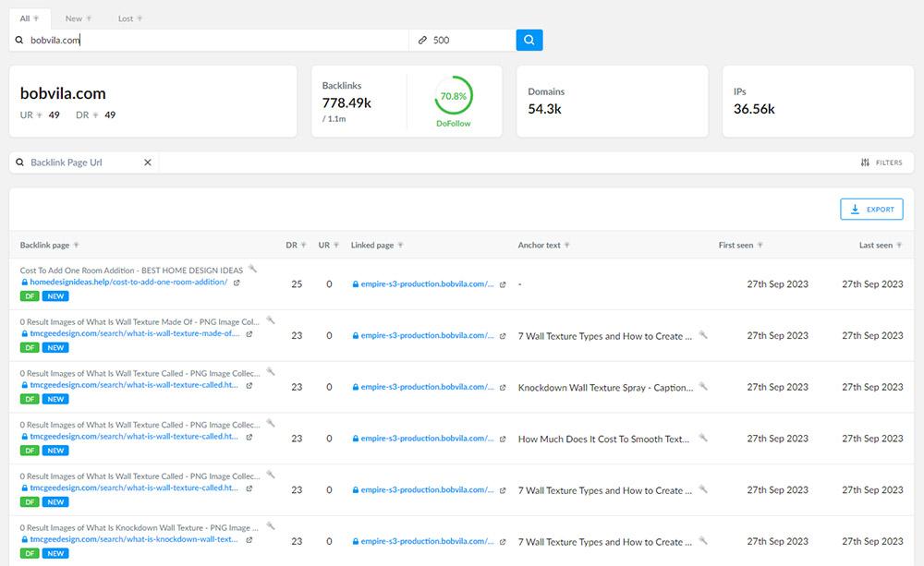Open tmcgeedesign what-is-knockdown-wall-text link
Image resolution: width=924 pixels, height=566 pixels.
134,539
